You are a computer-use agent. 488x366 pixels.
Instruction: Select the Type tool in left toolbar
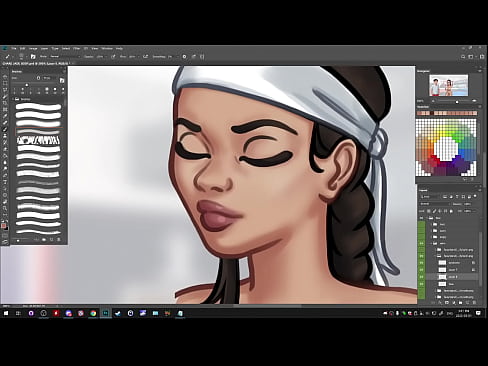pos(5,182)
